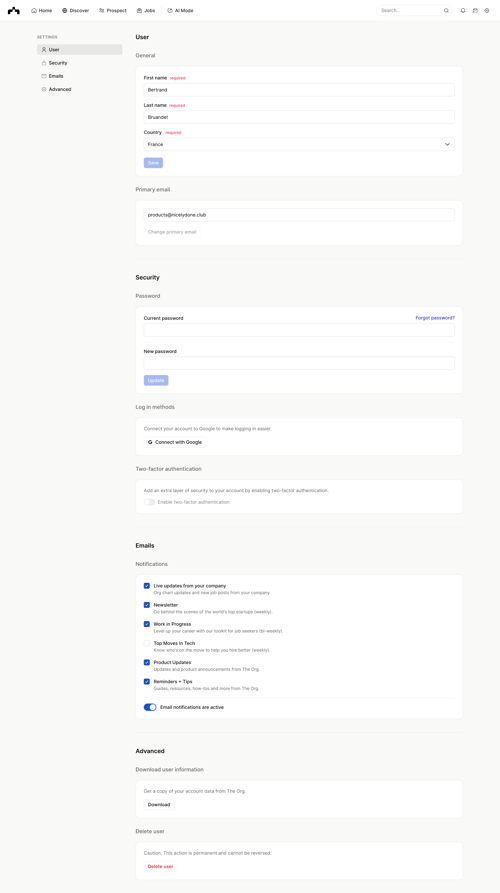This screenshot has width=500, height=893.
Task: Open Prospect in top navigation
Action: click(113, 10)
